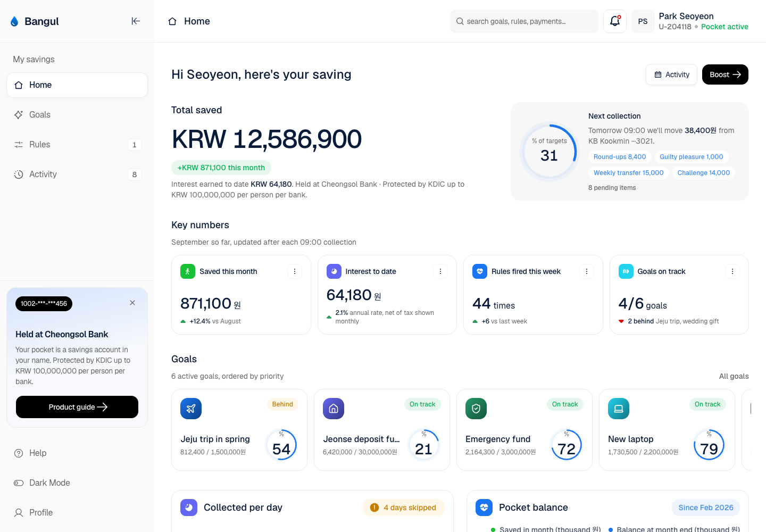Click the Bangul water drop logo
The height and width of the screenshot is (532, 766).
pyautogui.click(x=14, y=21)
